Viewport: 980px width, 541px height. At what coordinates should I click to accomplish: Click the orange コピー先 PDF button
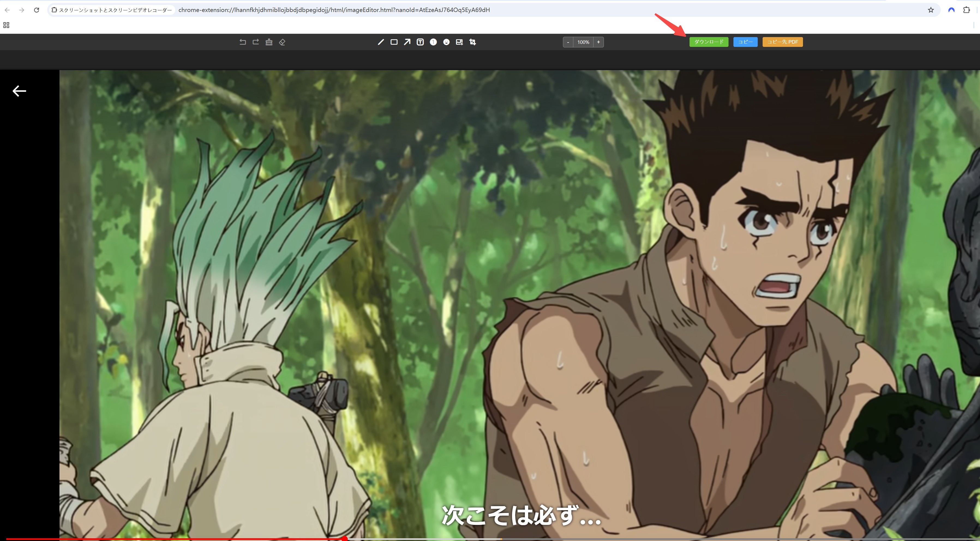783,42
